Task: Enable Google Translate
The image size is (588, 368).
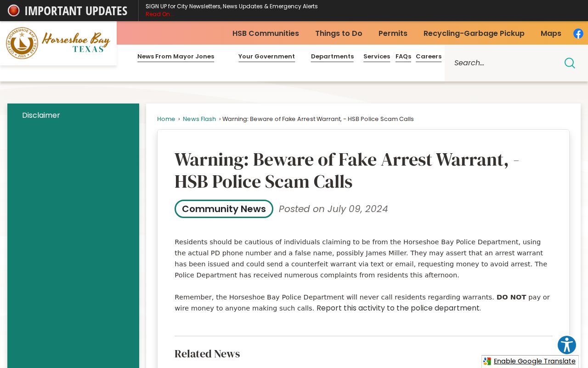Action: [534, 362]
